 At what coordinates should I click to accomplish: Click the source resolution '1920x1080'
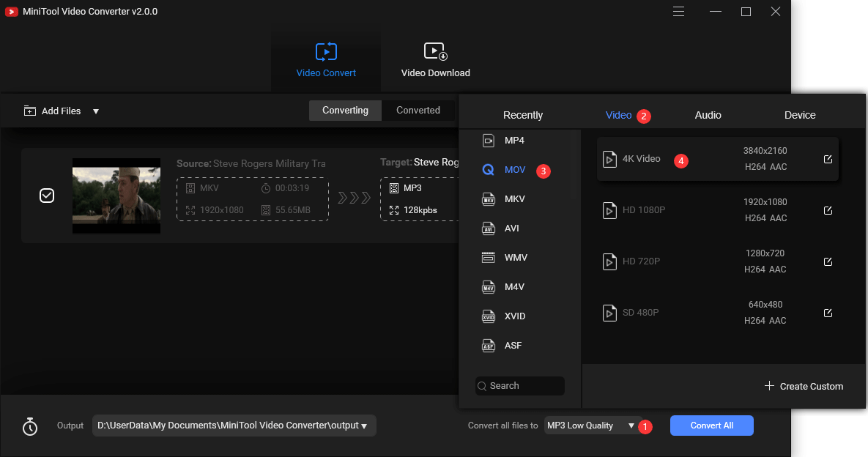[x=222, y=210]
